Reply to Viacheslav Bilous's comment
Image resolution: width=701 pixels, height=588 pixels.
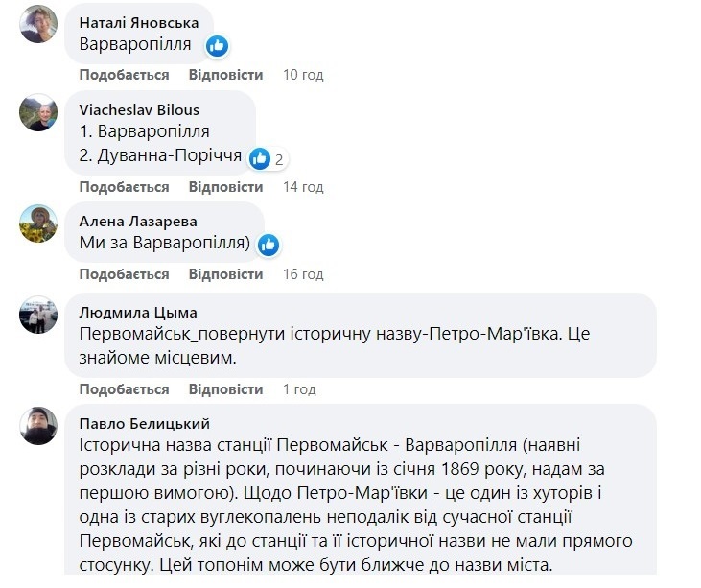click(x=225, y=187)
